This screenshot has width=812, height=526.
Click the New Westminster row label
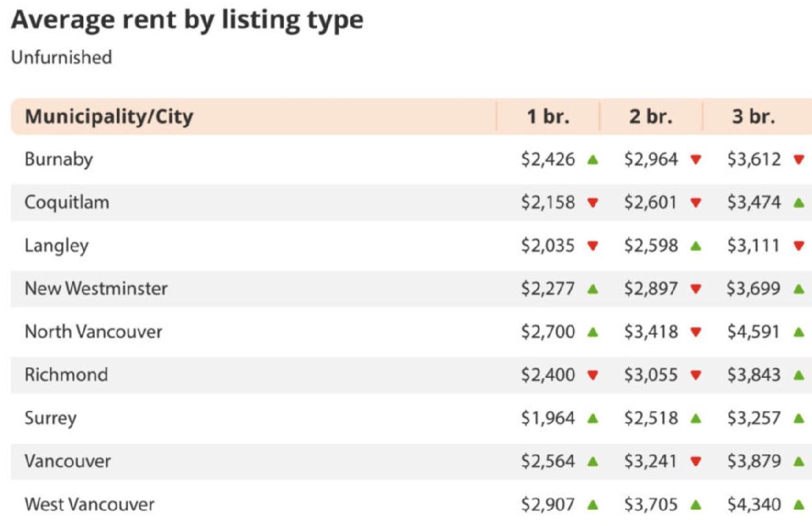click(96, 289)
